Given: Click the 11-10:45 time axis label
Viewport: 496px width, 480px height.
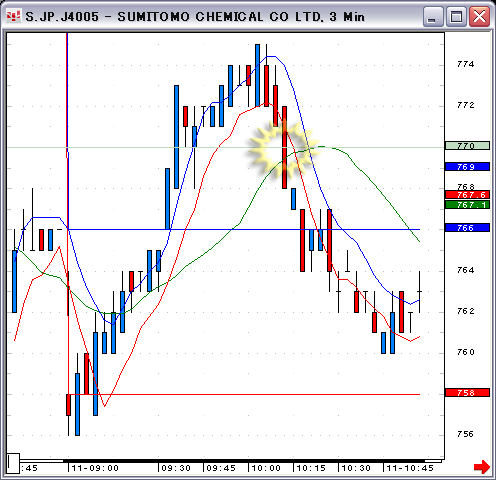Looking at the screenshot, I should (x=410, y=468).
